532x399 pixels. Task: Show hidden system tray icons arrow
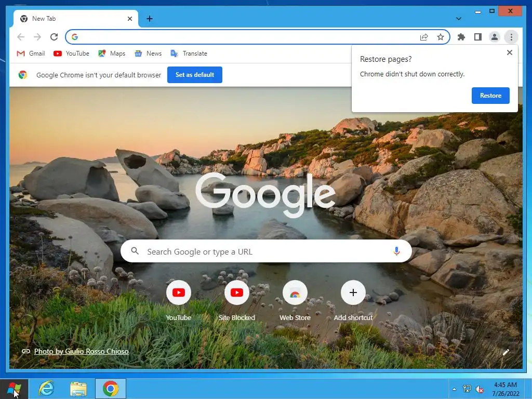pyautogui.click(x=454, y=389)
